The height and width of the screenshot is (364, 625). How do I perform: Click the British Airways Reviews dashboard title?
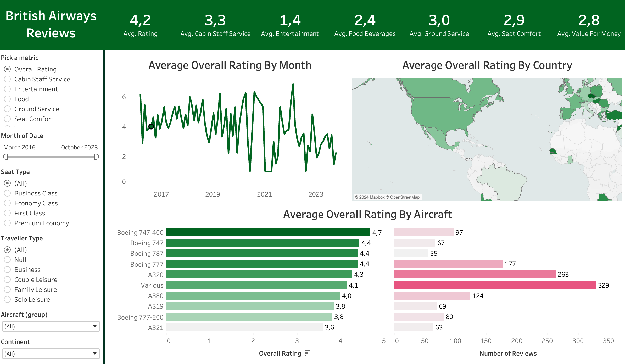click(x=51, y=24)
